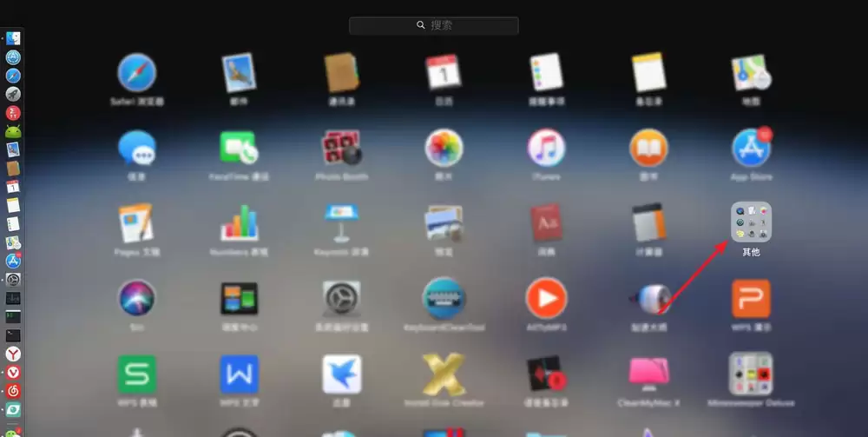Open the orange WPS presentation app
868x437 pixels.
[751, 298]
